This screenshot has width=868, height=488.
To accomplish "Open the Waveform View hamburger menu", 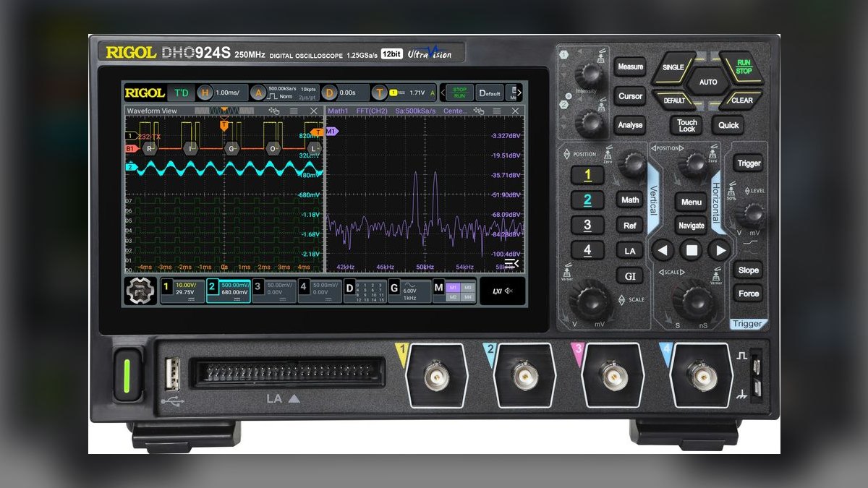I will [x=294, y=111].
